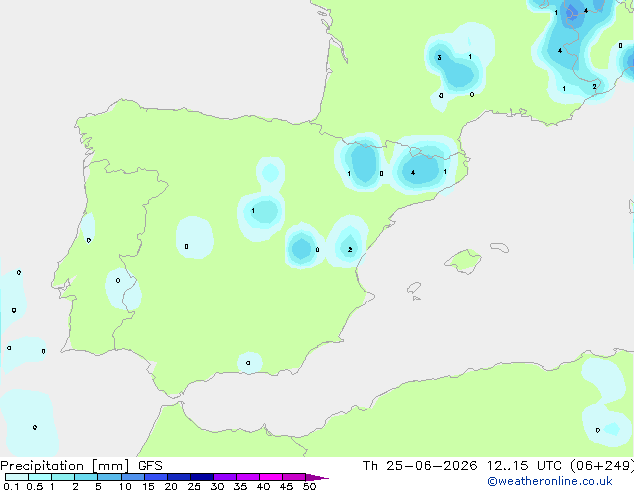Click the '50' legend scale value
Viewport: 634px width, 490px height.
click(x=309, y=486)
